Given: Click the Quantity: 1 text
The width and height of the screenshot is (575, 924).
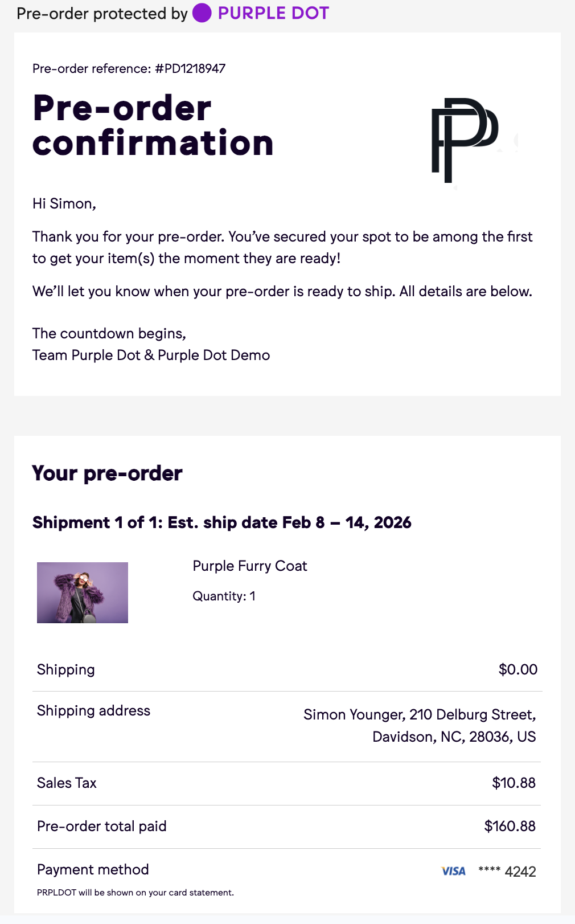Looking at the screenshot, I should click(224, 596).
